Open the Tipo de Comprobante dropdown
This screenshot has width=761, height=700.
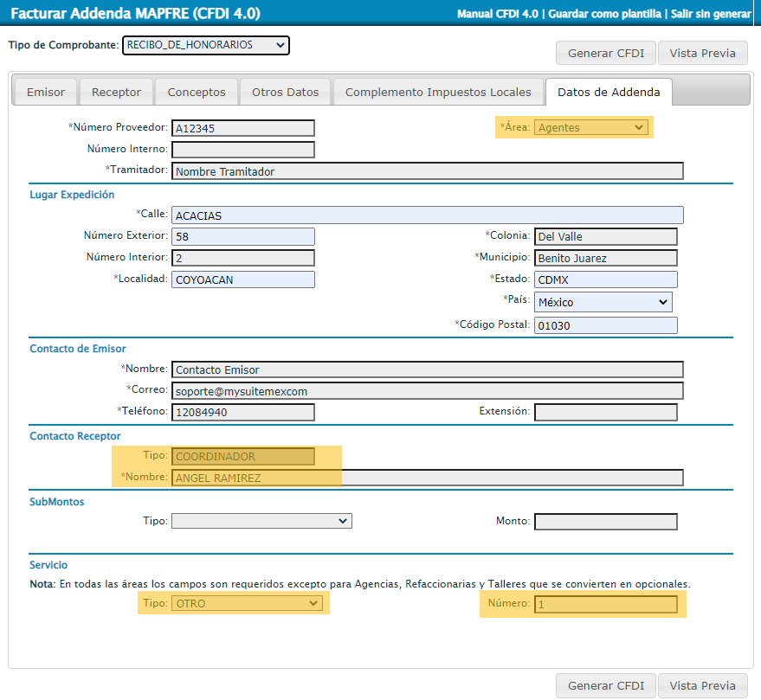pyautogui.click(x=205, y=45)
